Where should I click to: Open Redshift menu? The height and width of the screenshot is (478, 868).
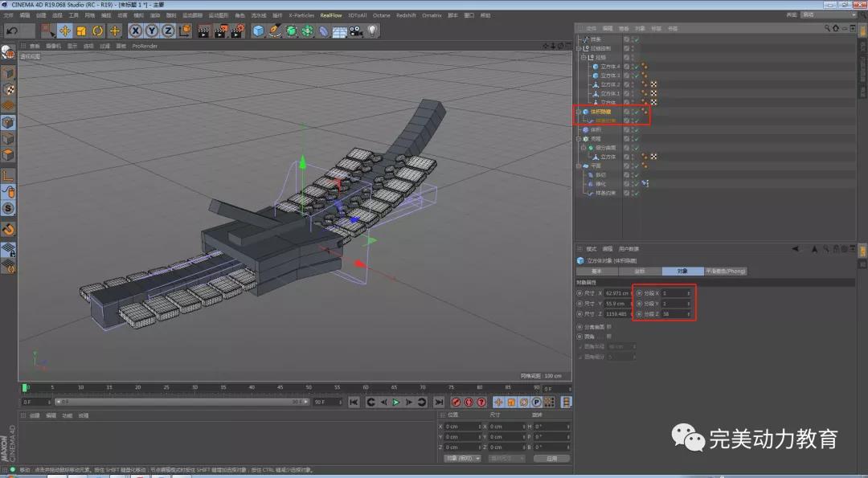pos(406,15)
